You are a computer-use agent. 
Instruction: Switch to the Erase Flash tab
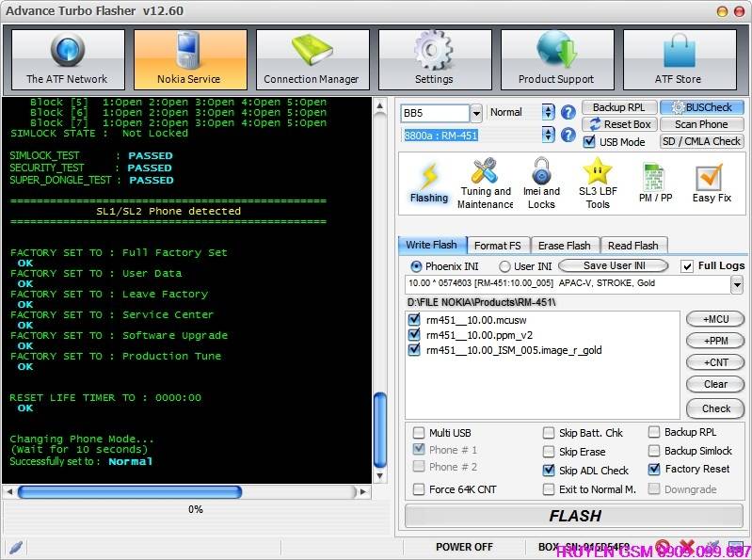pyautogui.click(x=565, y=246)
